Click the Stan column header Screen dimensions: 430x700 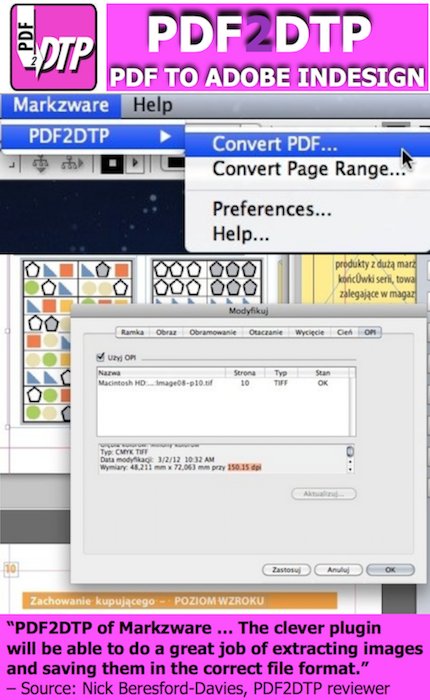pyautogui.click(x=323, y=373)
